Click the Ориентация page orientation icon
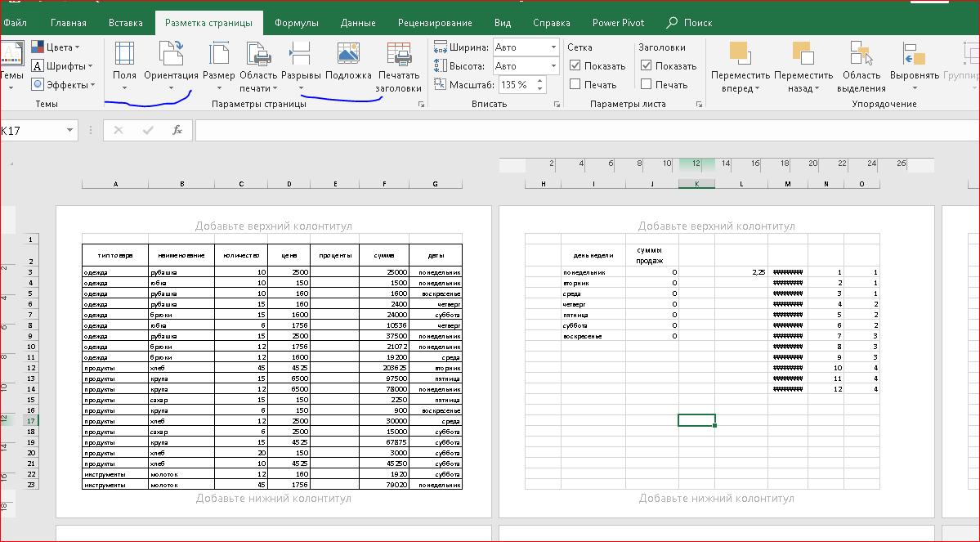 click(171, 55)
